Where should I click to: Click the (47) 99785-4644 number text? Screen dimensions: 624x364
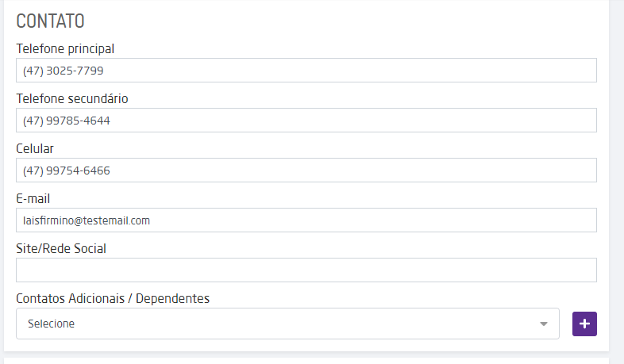pyautogui.click(x=67, y=121)
